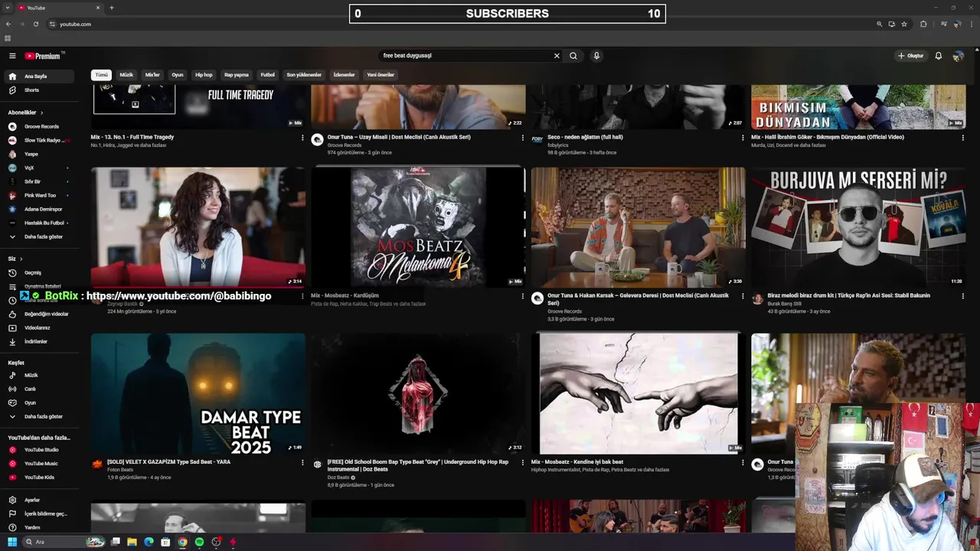Open YouTube Studio link

[x=40, y=450]
